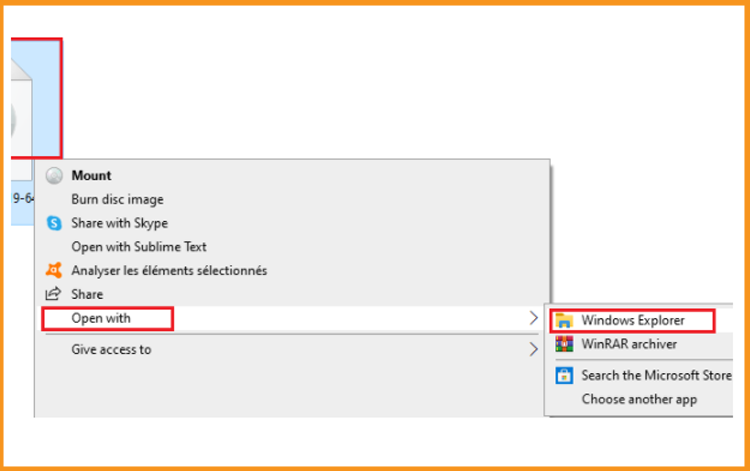This screenshot has height=471, width=750.
Task: Pick WinRAR archiver in the submenu
Action: [x=629, y=344]
